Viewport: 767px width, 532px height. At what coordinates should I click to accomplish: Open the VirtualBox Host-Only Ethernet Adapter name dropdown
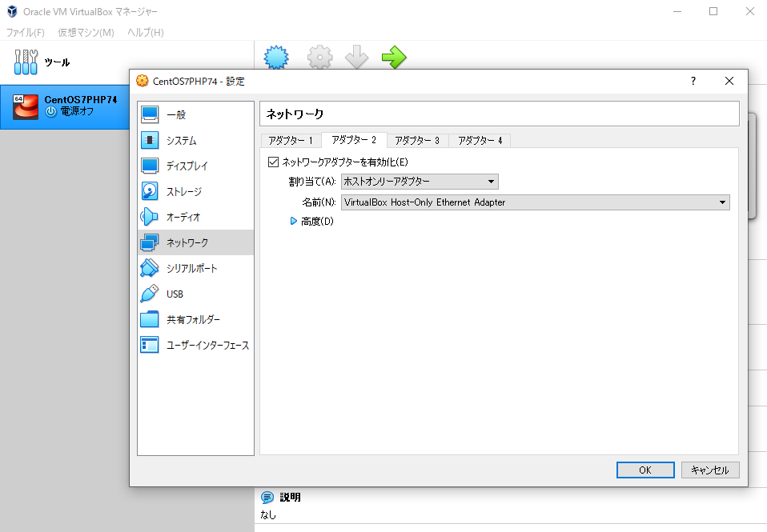535,202
